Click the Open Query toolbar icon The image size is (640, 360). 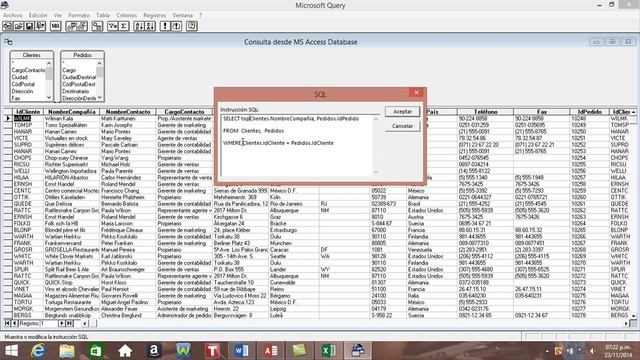click(x=18, y=26)
